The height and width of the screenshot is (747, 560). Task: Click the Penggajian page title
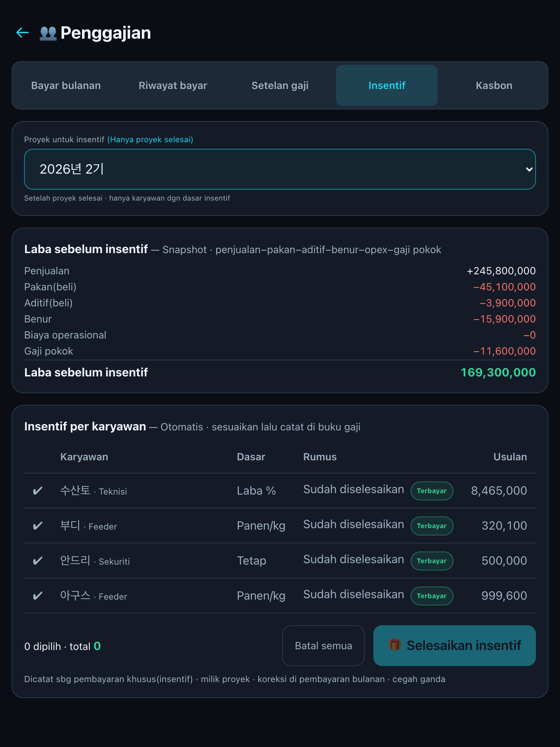(106, 33)
